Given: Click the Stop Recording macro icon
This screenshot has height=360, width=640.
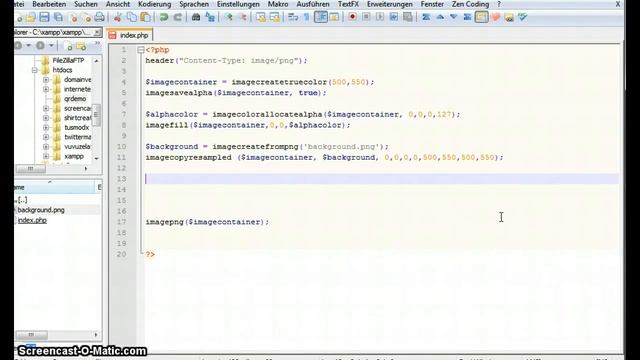Looking at the screenshot, I should click(366, 17).
